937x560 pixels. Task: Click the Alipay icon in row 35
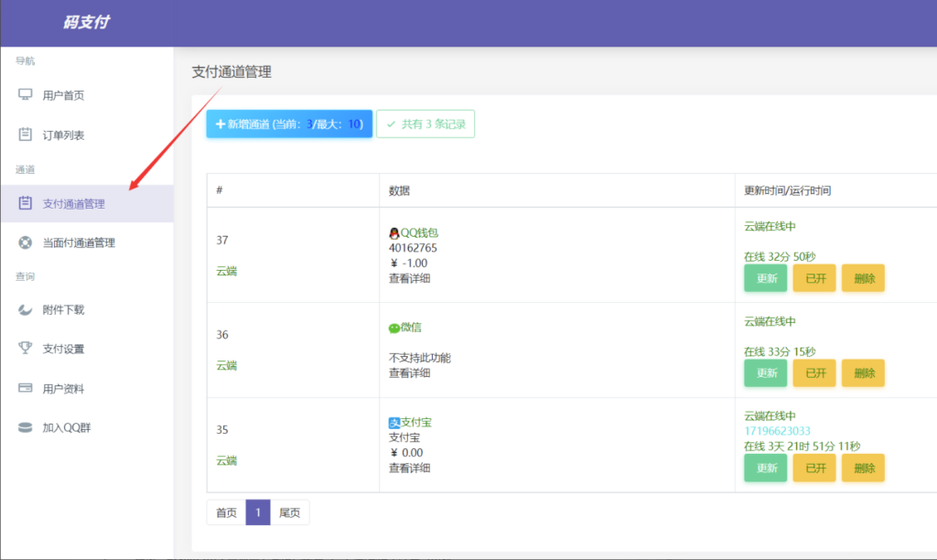tap(393, 423)
